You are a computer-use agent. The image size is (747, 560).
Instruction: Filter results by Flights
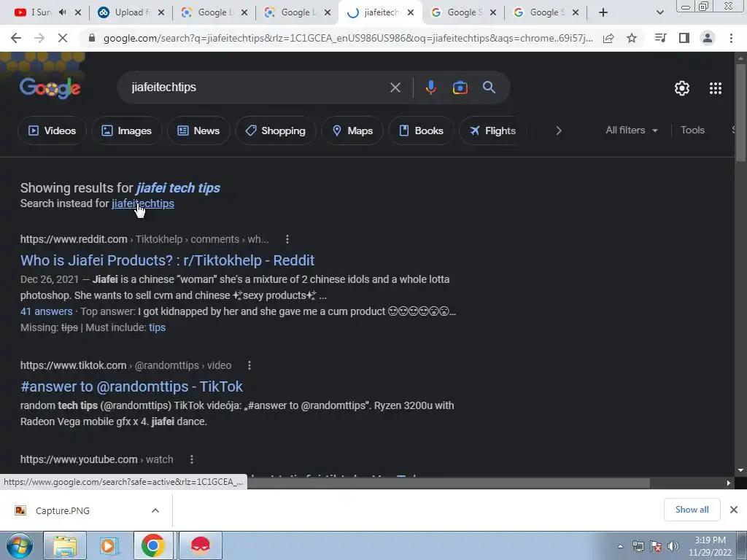coord(492,131)
